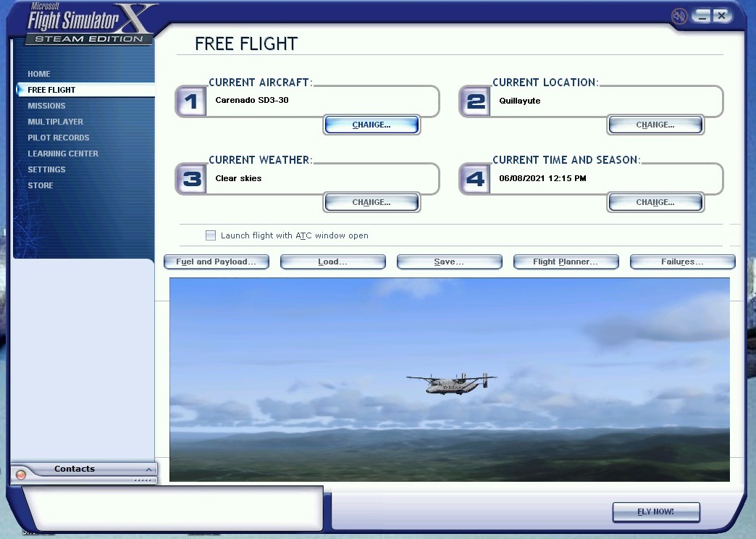This screenshot has height=539, width=756.
Task: Click the red status icon in Contacts panel
Action: coord(21,475)
